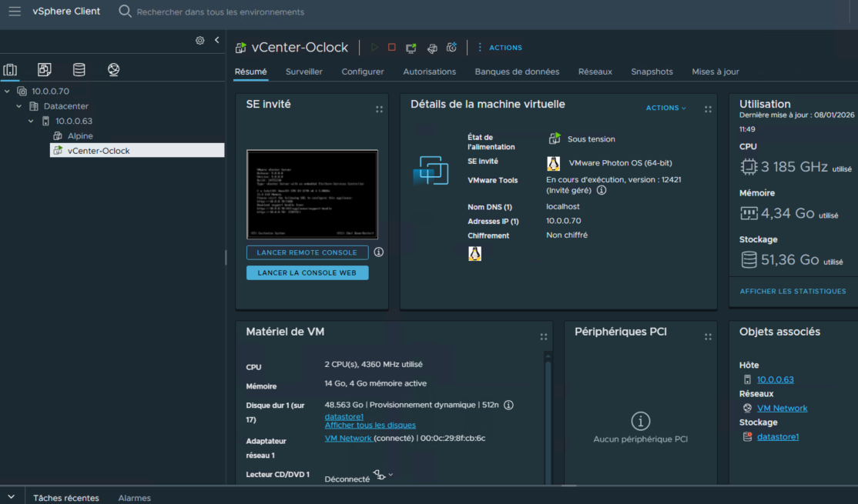The height and width of the screenshot is (504, 858).
Task: Collapse the 10.0.0.63 host tree node
Action: (32, 121)
